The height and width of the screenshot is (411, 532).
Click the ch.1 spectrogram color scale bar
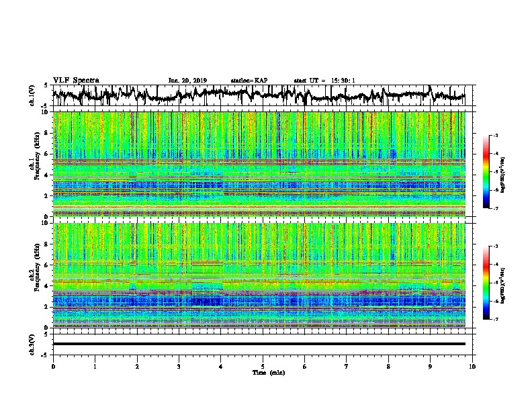tap(486, 172)
